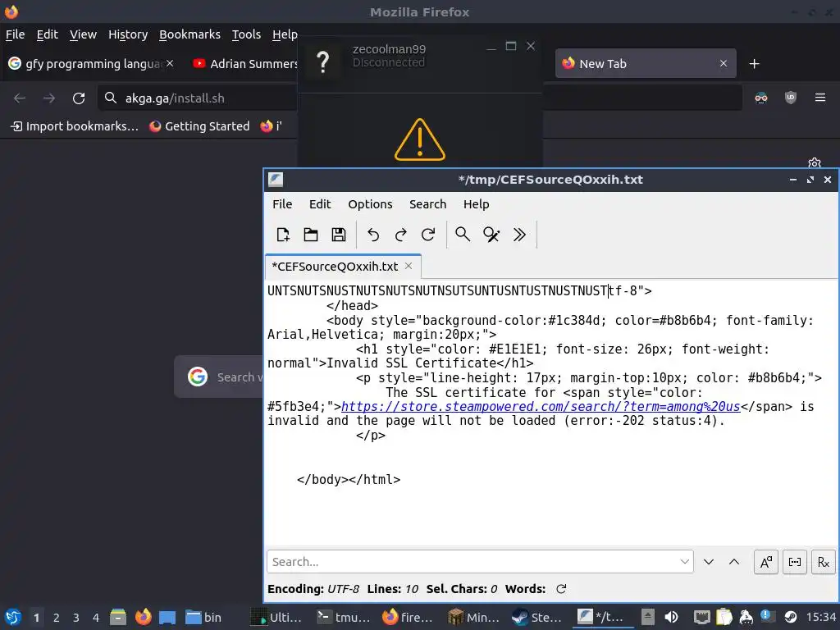Screen dimensions: 840x630
Task: Close the CEFSourceQOxxih.txt document tab
Action: point(409,267)
